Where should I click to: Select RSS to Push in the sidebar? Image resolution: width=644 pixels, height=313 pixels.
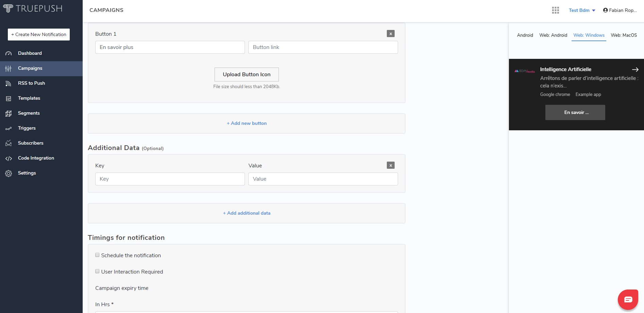[x=31, y=83]
